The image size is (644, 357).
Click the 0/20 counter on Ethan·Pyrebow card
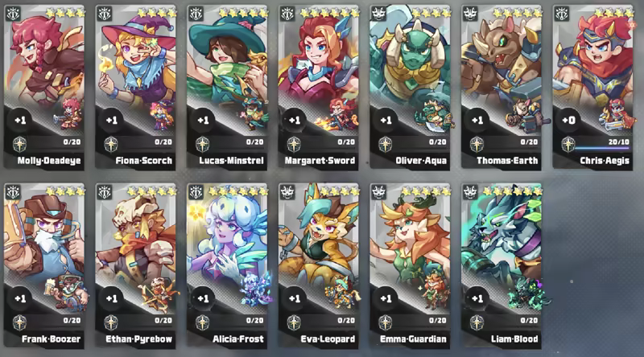coord(163,321)
